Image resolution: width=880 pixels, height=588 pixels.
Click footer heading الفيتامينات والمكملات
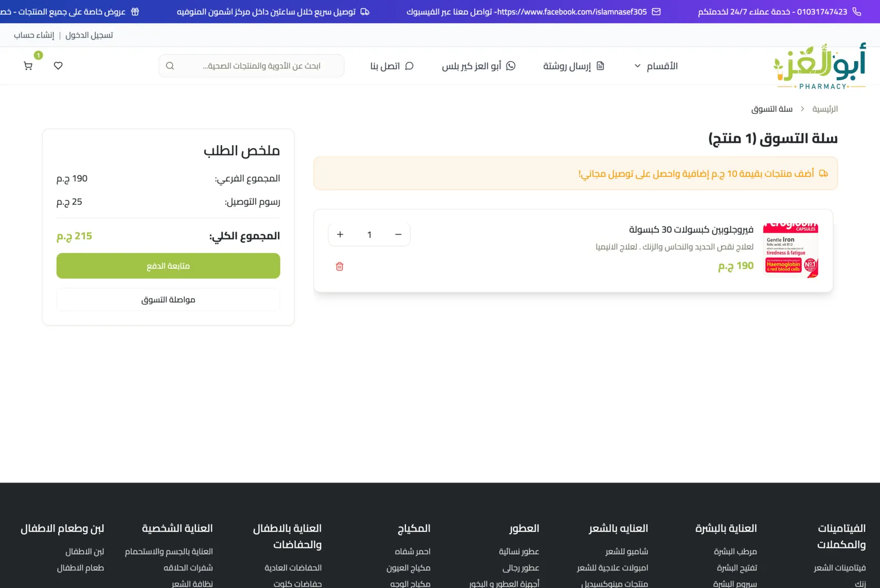842,536
